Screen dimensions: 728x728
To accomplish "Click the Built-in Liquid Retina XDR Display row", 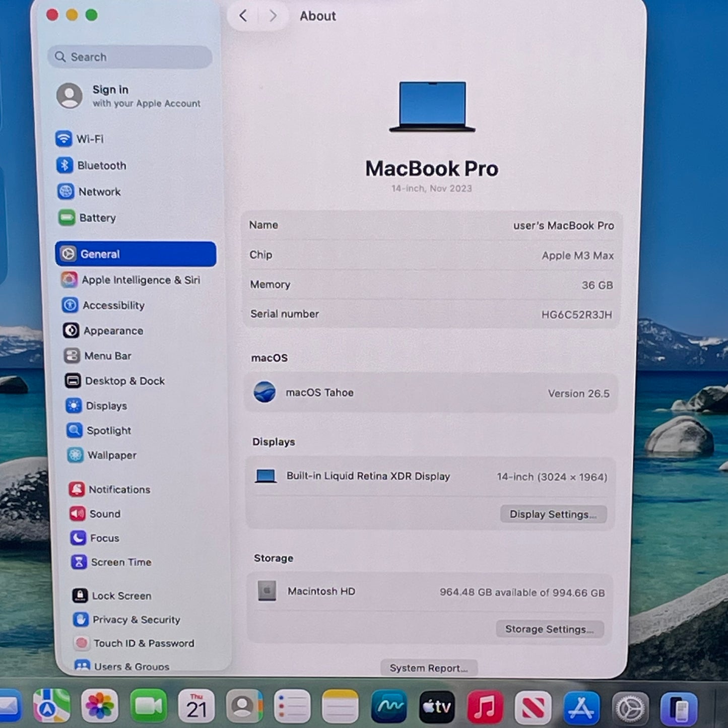I will point(431,477).
